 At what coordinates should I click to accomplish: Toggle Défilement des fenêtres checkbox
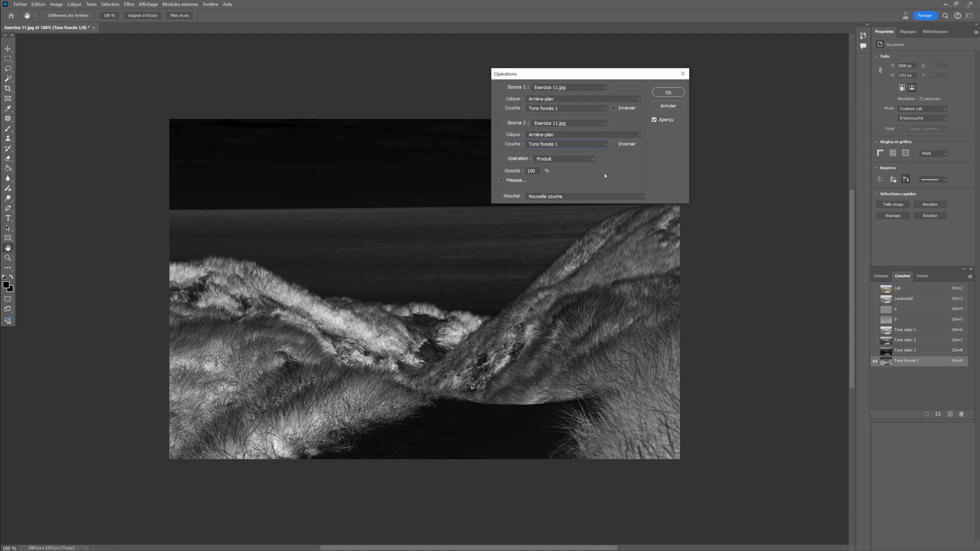pyautogui.click(x=44, y=15)
